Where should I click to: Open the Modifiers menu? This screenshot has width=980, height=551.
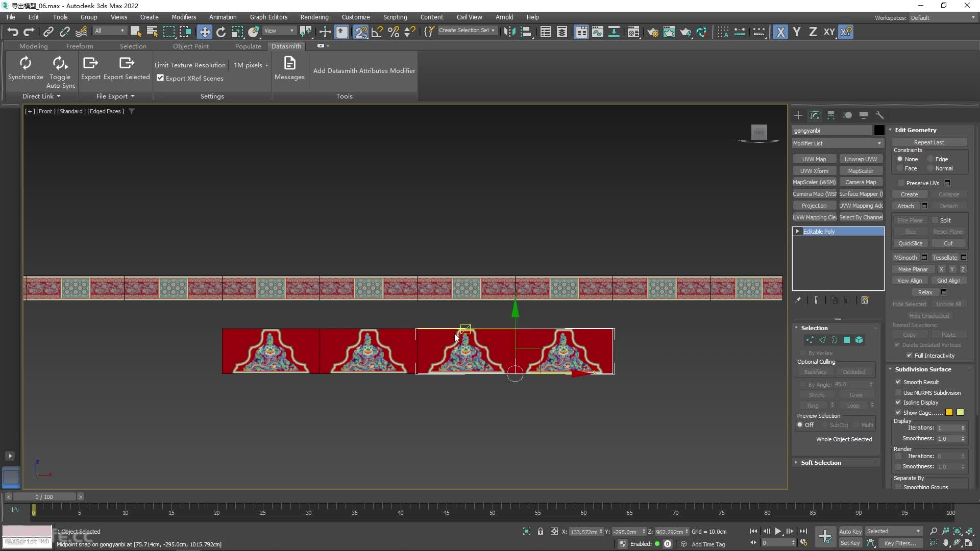point(184,17)
